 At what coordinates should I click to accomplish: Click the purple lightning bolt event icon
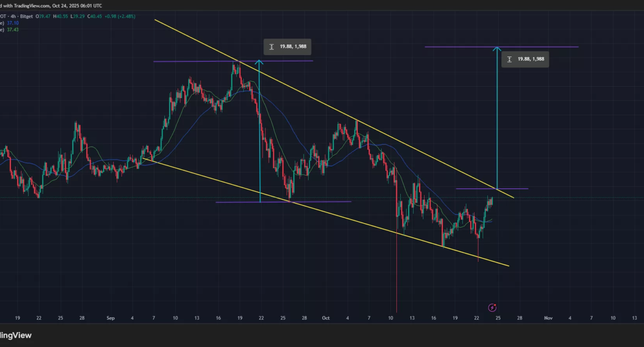(x=492, y=308)
